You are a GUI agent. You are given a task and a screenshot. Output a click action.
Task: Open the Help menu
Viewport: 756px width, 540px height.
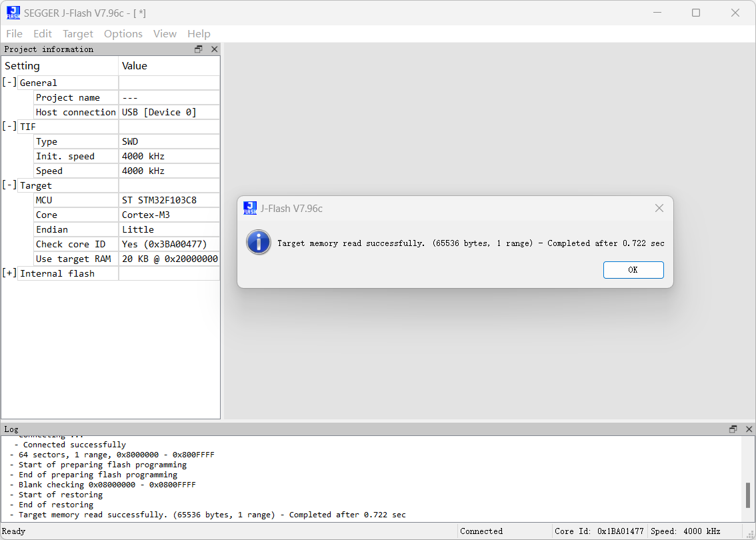(x=199, y=34)
